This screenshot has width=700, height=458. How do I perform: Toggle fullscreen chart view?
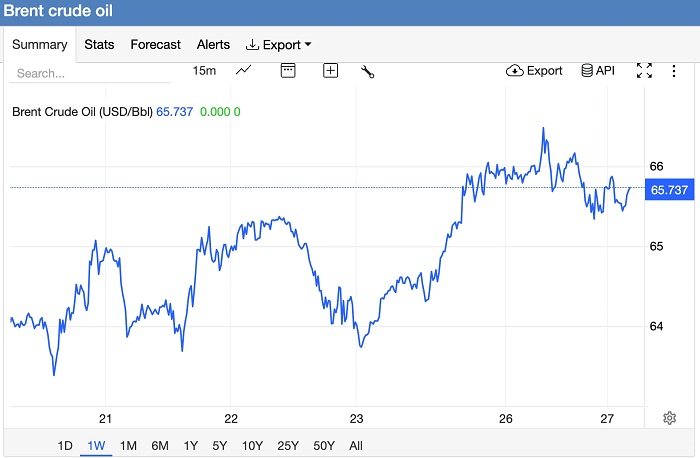644,71
